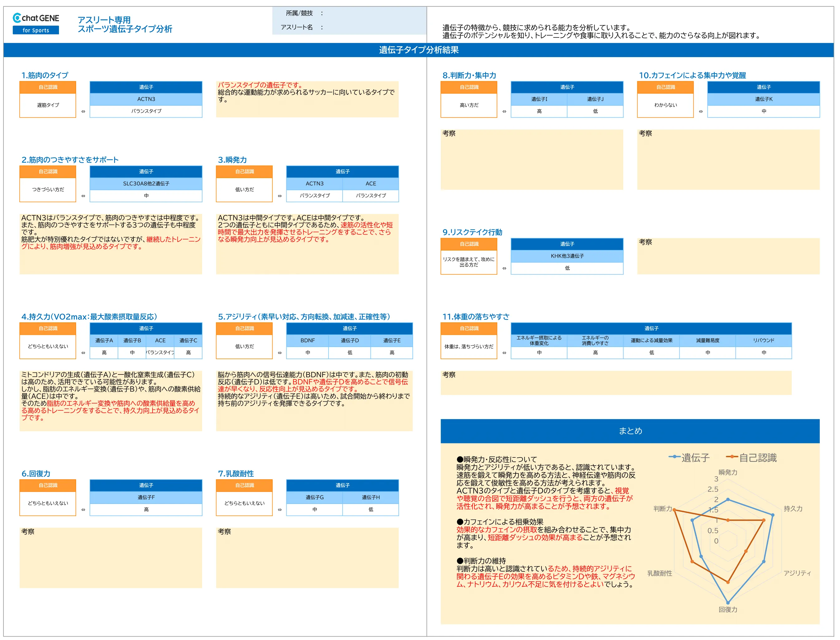This screenshot has height=640, width=840.
Task: Click the blue 遺伝子 legend marker in chart
Action: coord(674,457)
